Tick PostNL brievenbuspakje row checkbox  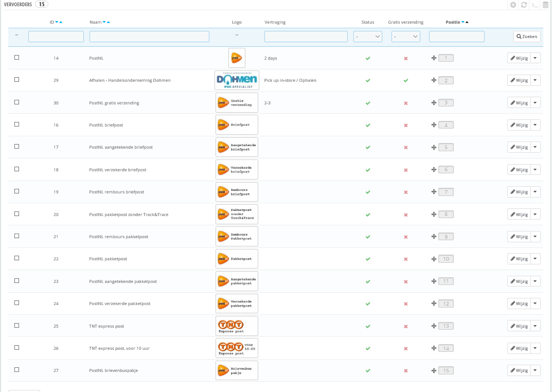point(16,370)
